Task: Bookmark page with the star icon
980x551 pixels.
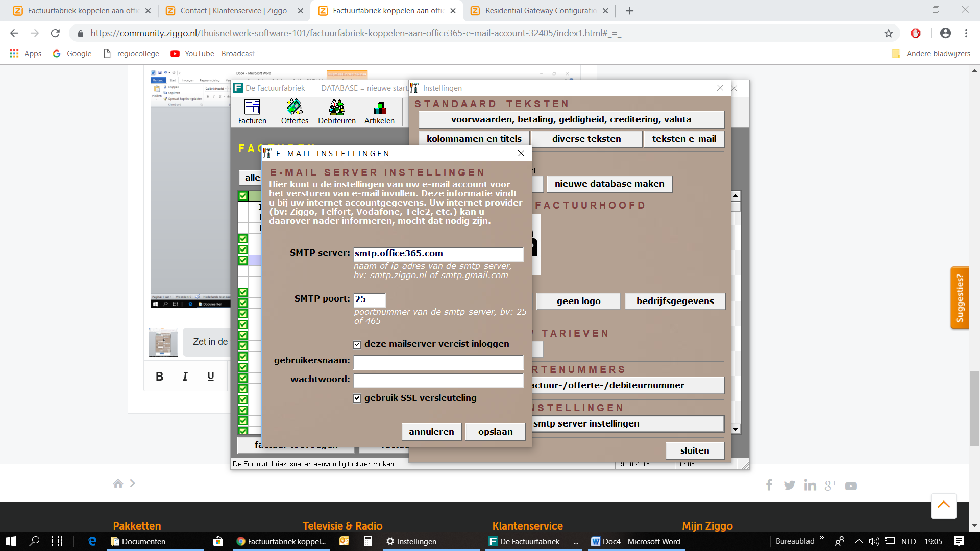Action: (x=889, y=33)
